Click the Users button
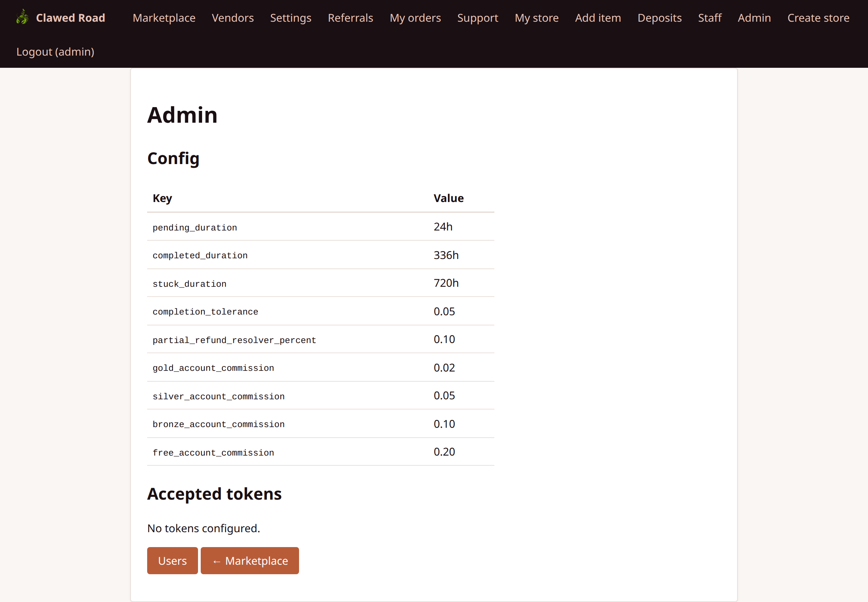 (x=172, y=561)
